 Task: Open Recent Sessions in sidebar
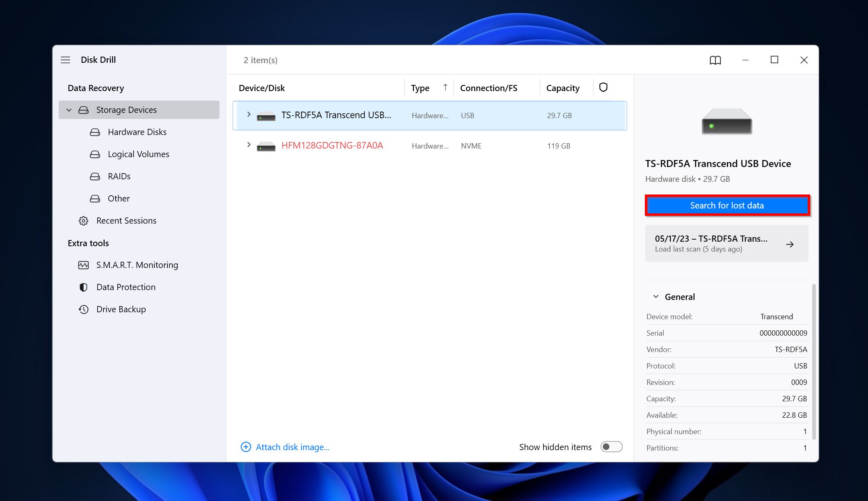click(x=126, y=220)
